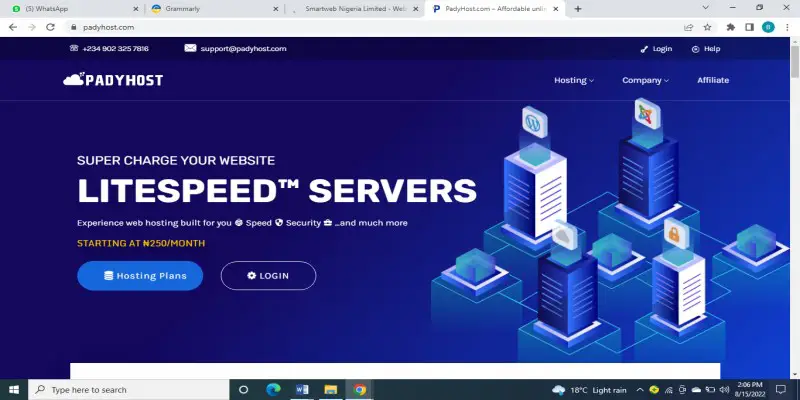
Task: Reload the page with the refresh icon
Action: (x=50, y=27)
